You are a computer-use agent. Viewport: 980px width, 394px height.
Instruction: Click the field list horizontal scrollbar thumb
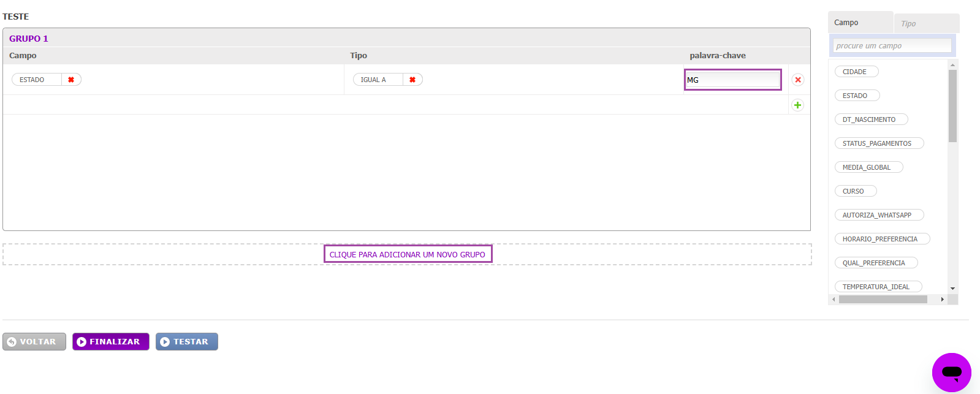click(x=883, y=299)
